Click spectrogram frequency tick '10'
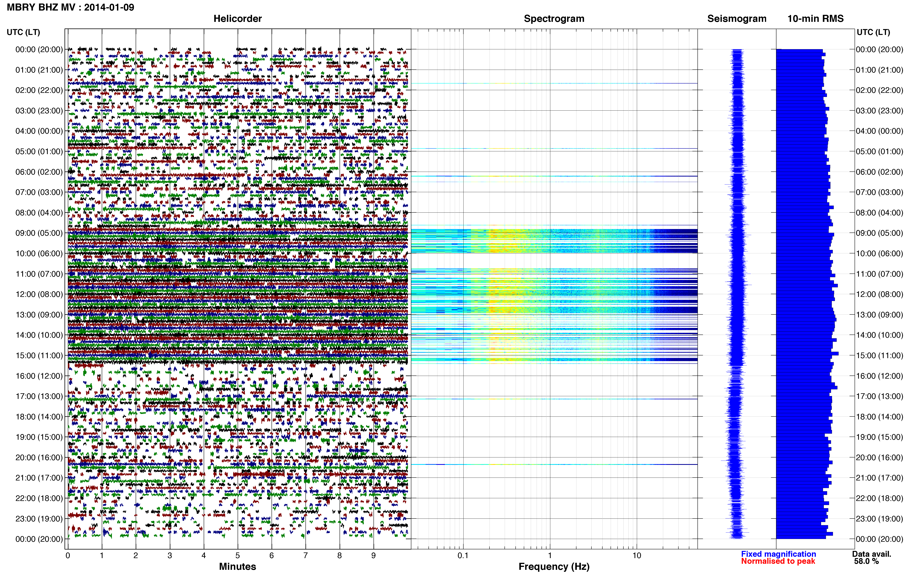This screenshot has height=578, width=924. click(637, 556)
